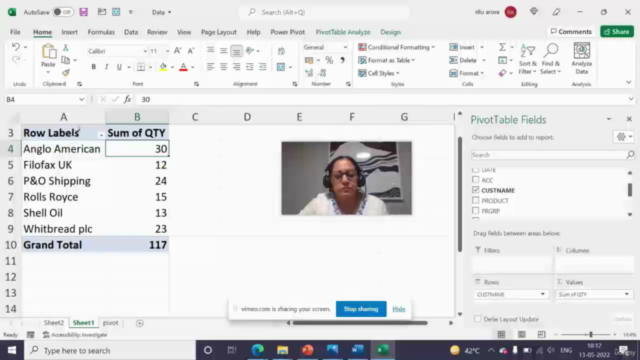Open the font name Calibri dropdown
640x360 pixels.
145,51
